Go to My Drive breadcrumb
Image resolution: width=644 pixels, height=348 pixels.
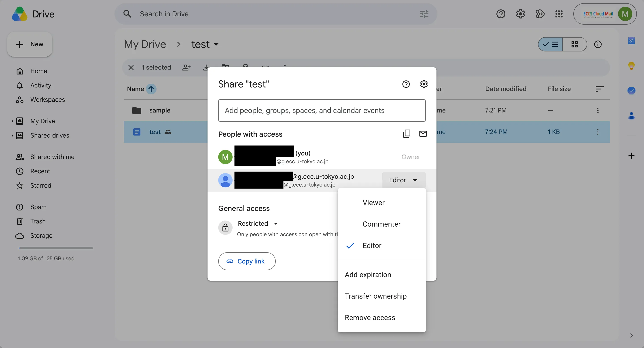pos(145,44)
